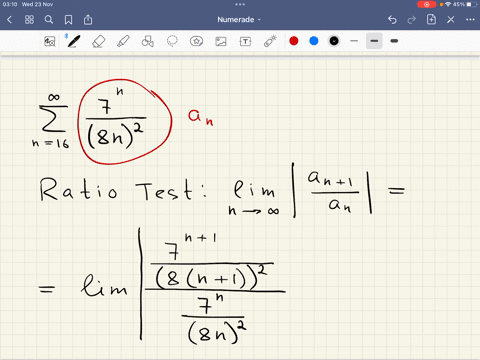
Task: Choose the thickest stroke width
Action: pos(394,41)
